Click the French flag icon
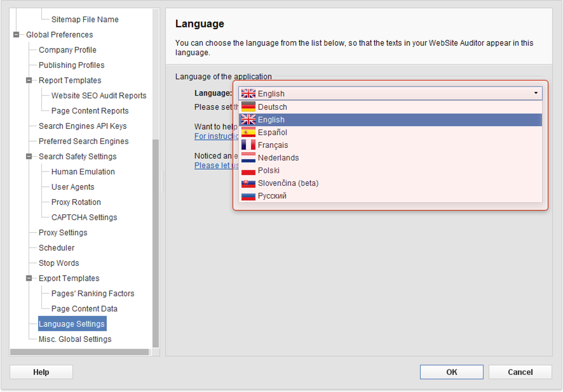The width and height of the screenshot is (563, 392). [x=248, y=145]
